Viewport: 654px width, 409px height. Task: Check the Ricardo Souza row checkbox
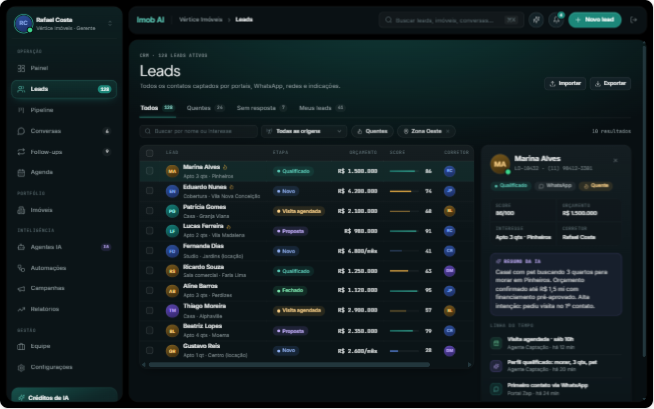[x=149, y=271]
